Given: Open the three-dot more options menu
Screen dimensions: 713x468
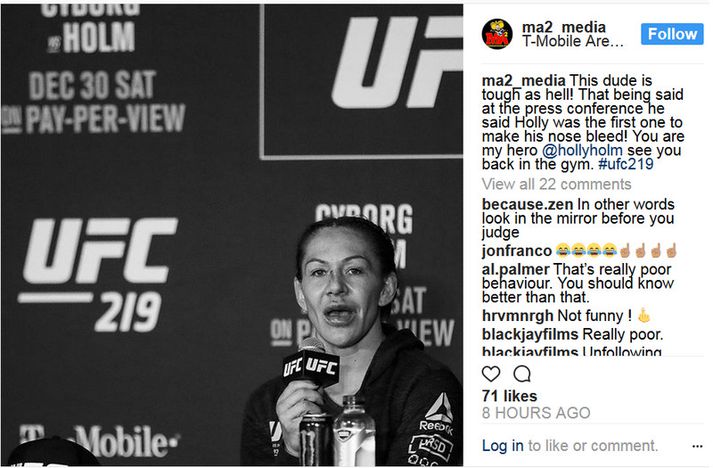Looking at the screenshot, I should (697, 446).
